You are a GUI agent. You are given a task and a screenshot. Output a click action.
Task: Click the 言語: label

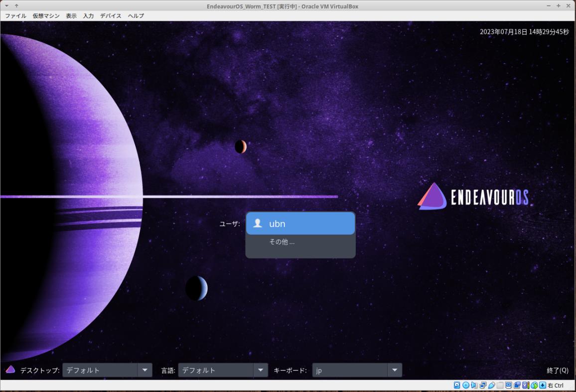coord(168,370)
